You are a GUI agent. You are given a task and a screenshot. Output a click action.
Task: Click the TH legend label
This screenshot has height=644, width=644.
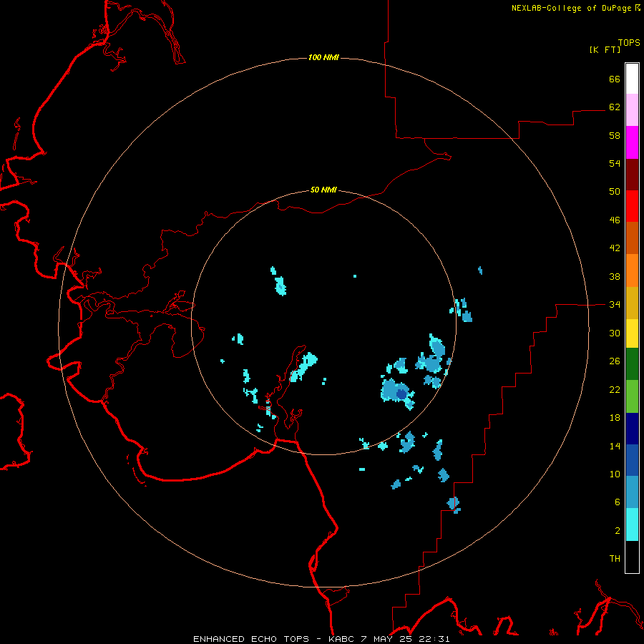(x=615, y=559)
